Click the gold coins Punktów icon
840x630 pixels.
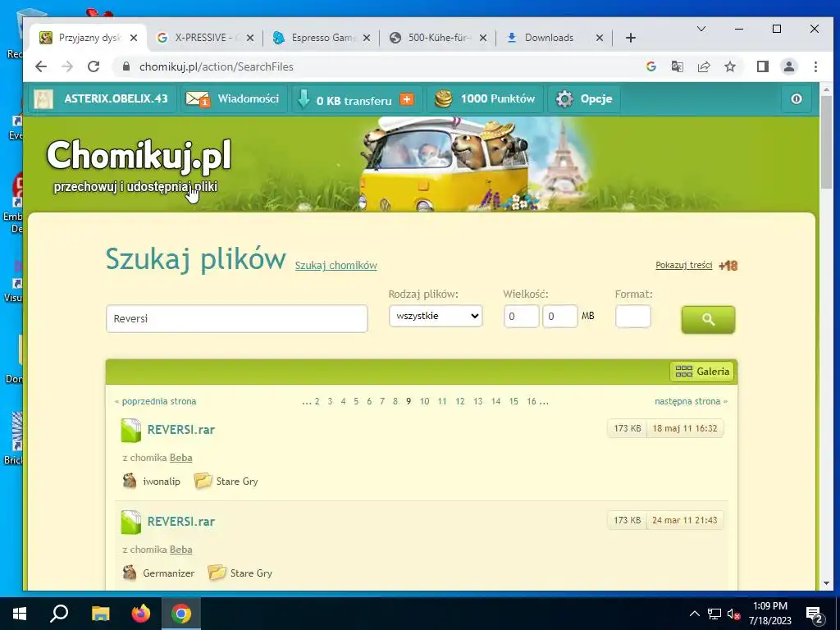tap(444, 99)
